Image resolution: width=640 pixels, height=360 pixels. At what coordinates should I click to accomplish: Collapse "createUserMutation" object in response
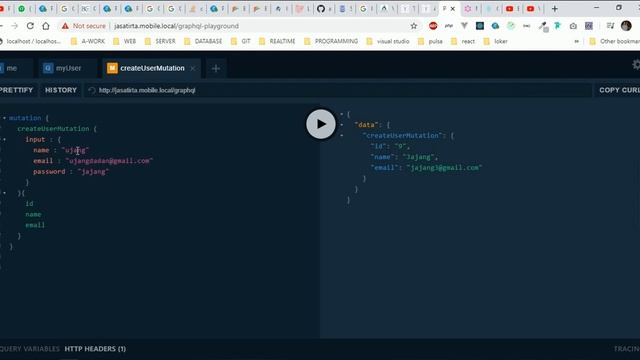click(342, 136)
